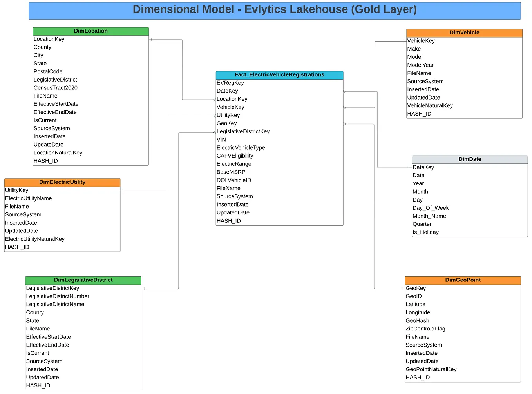Select the DimDate table header
The image size is (532, 394).
(x=469, y=159)
